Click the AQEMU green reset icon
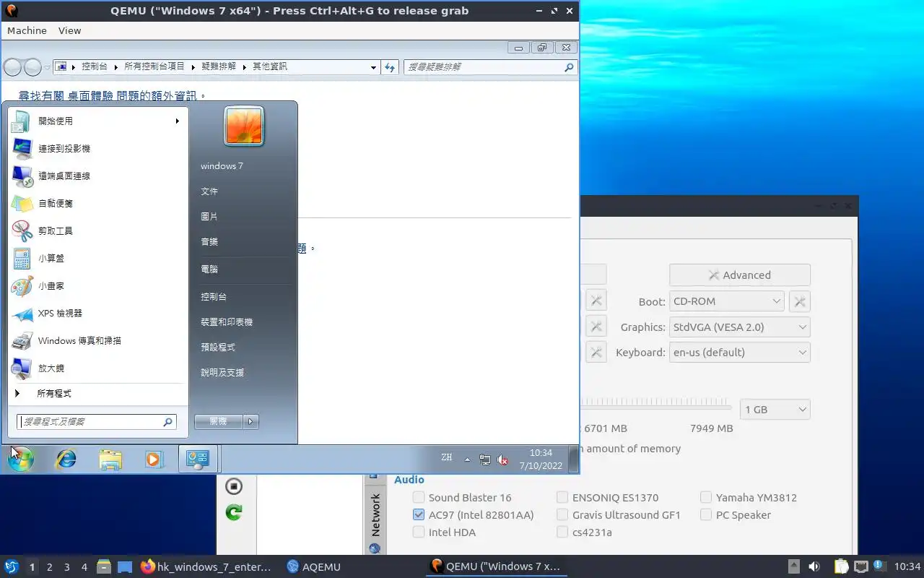This screenshot has height=578, width=924. (x=233, y=512)
